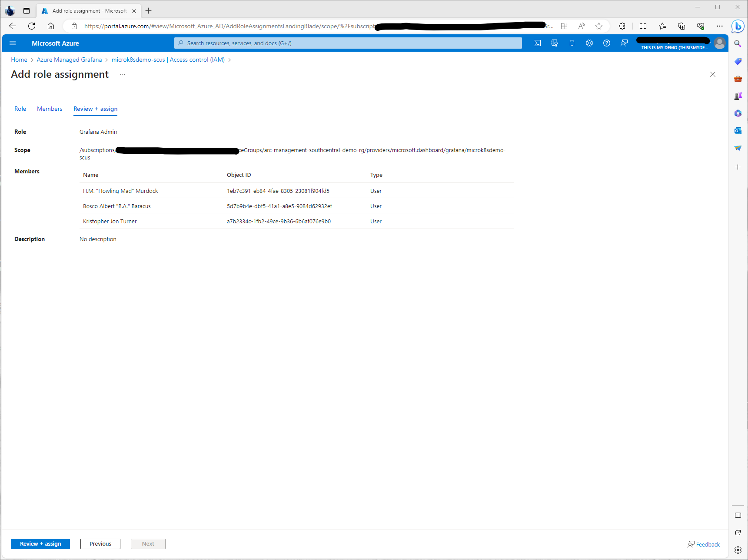Open the Azure Managed Grafana breadcrumb link
The image size is (748, 560).
(69, 60)
